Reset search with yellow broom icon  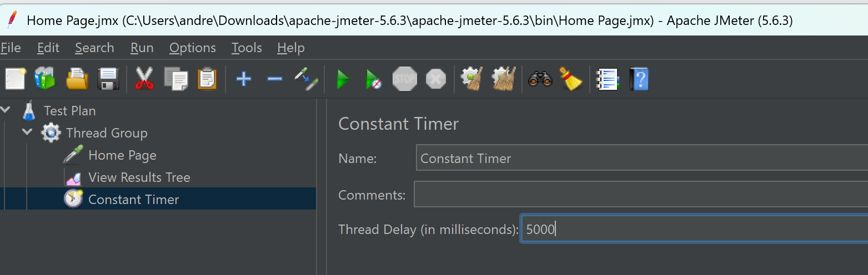click(x=570, y=79)
